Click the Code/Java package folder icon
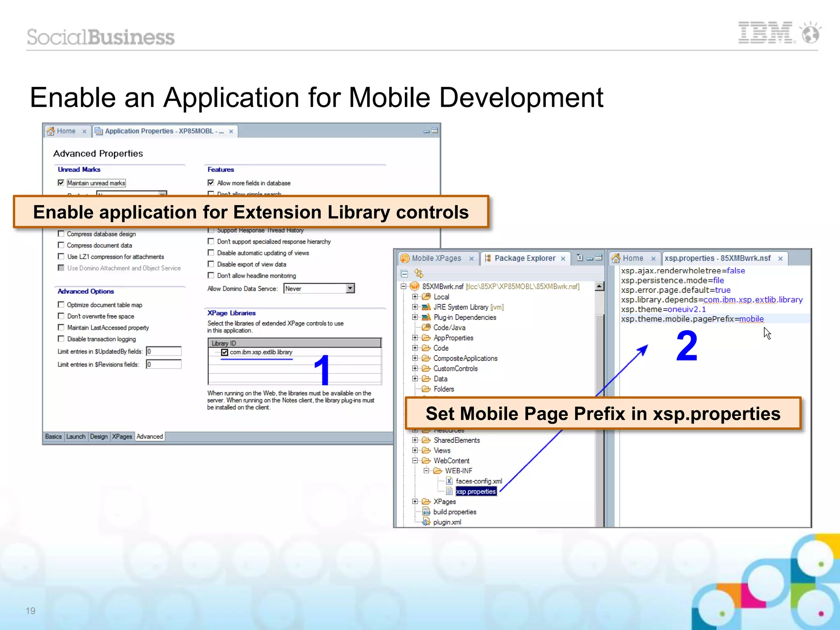This screenshot has height=630, width=840. coord(426,327)
